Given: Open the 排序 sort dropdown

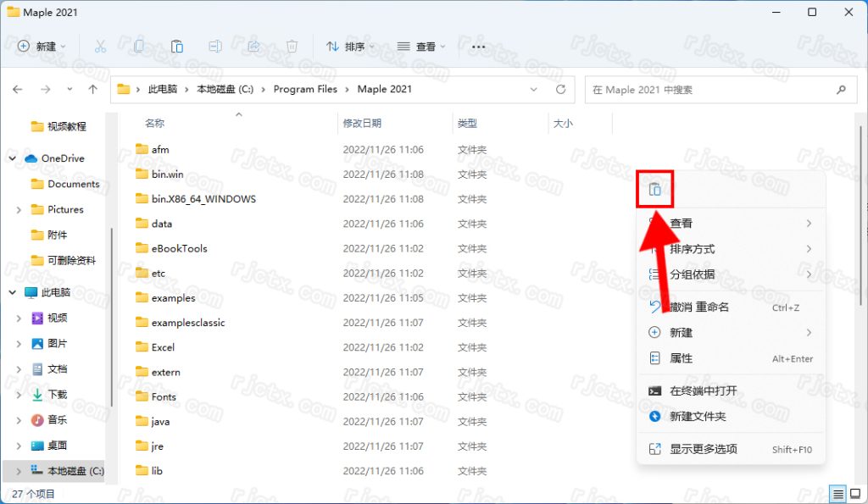Looking at the screenshot, I should click(x=350, y=47).
